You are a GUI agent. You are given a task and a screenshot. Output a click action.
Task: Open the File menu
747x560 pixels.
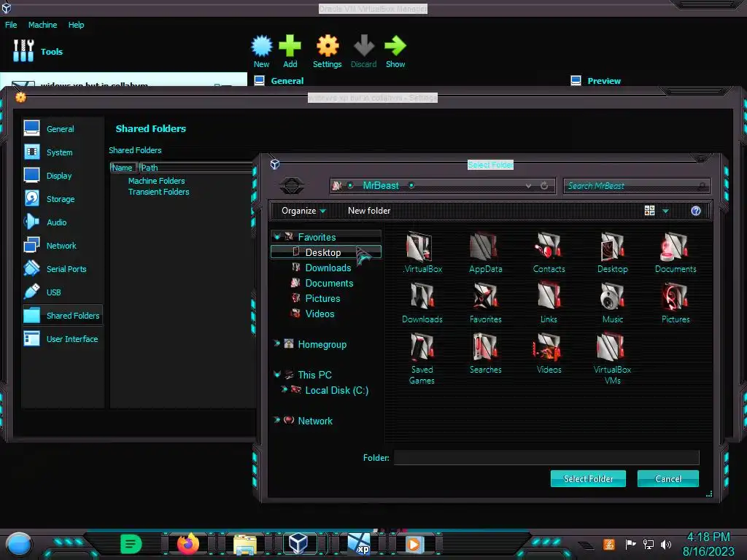coord(11,25)
